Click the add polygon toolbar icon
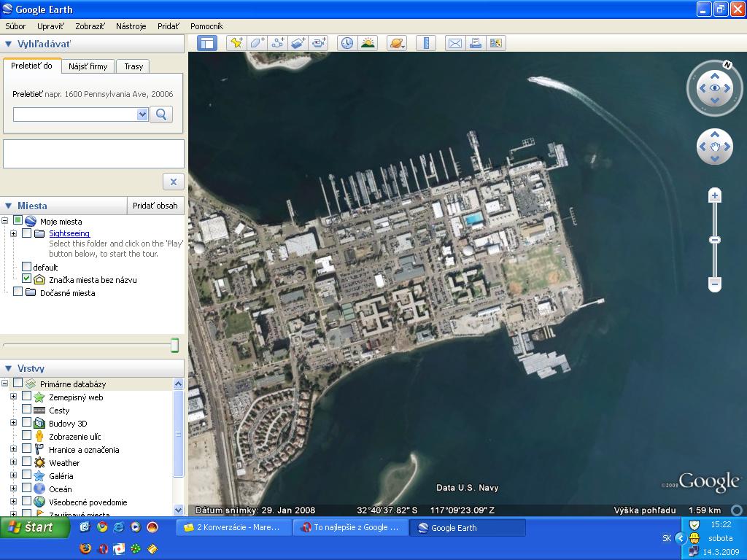The width and height of the screenshot is (747, 560). [x=257, y=43]
